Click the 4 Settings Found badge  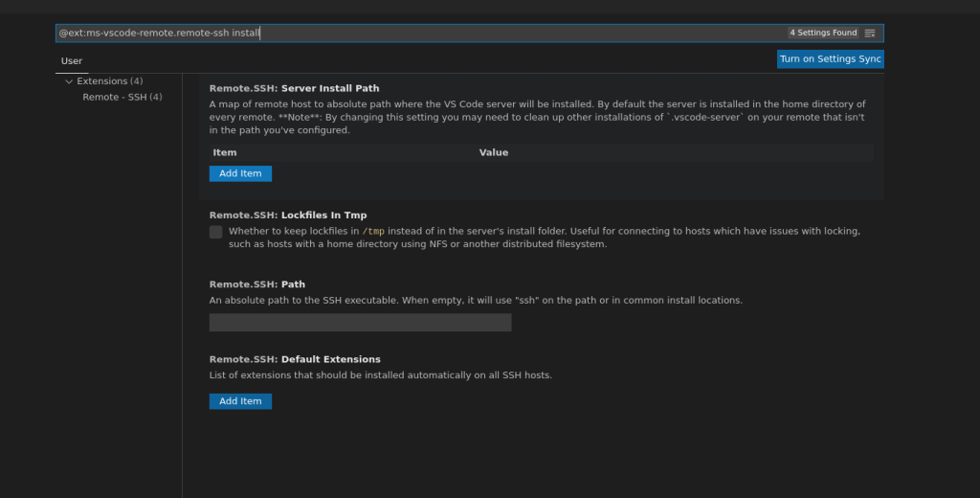tap(822, 33)
